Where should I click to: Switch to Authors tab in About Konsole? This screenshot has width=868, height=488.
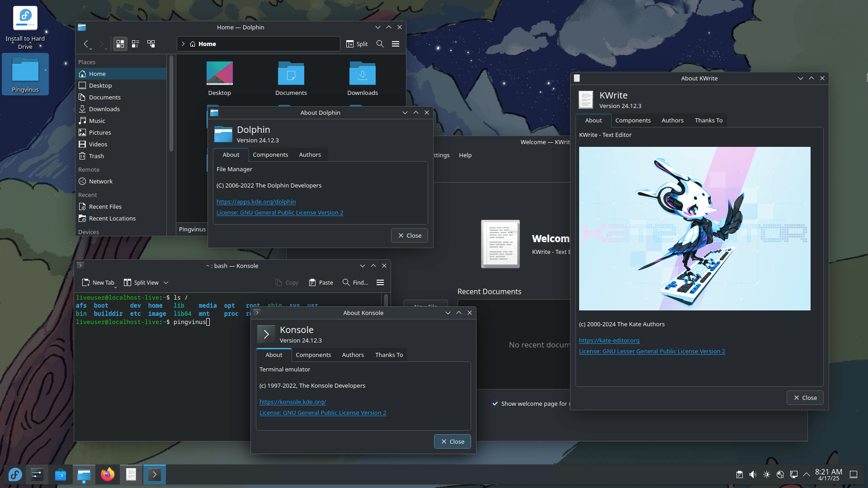(x=353, y=355)
